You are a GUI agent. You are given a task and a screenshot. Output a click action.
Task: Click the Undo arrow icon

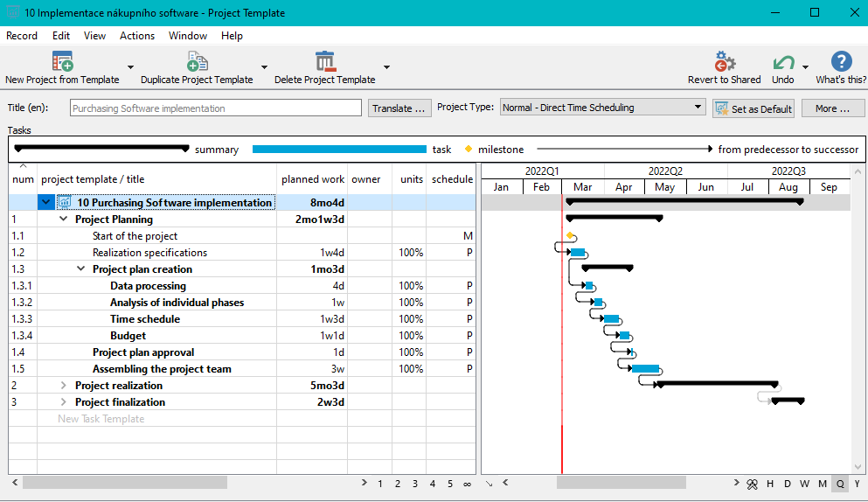click(x=782, y=62)
